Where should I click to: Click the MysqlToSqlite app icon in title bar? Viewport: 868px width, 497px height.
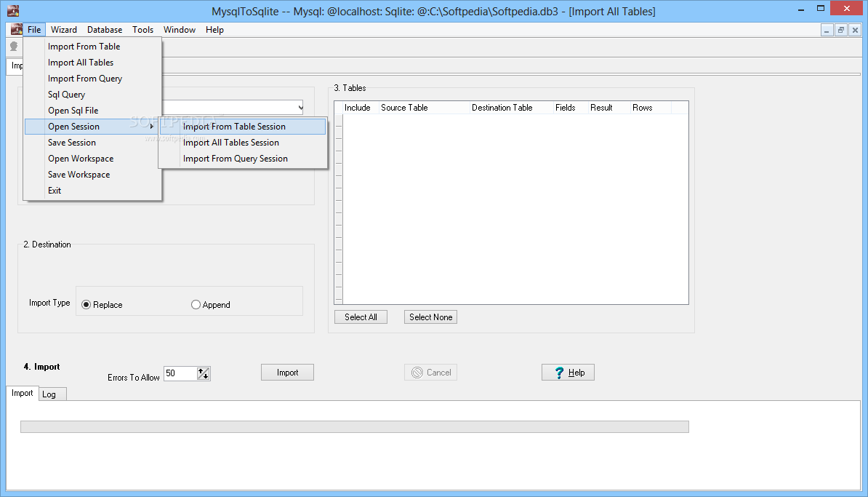click(13, 10)
